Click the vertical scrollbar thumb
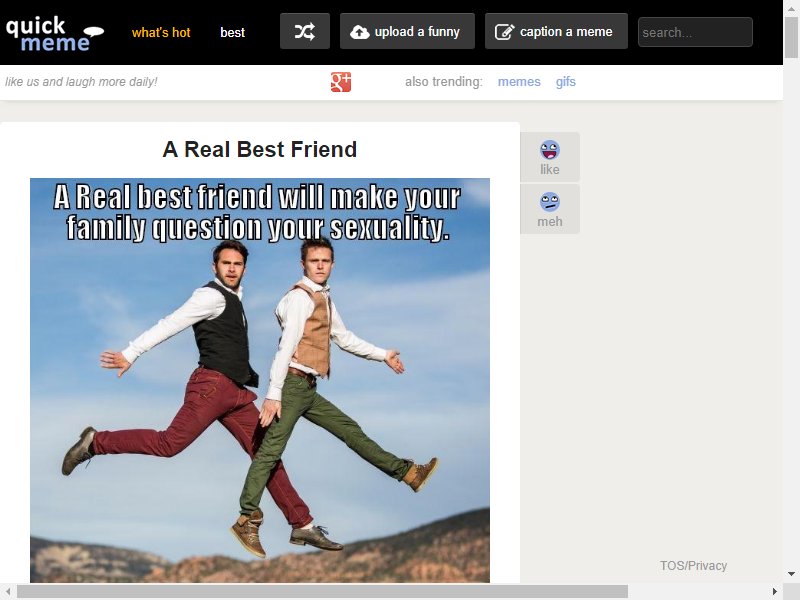This screenshot has width=800, height=600. tap(791, 37)
